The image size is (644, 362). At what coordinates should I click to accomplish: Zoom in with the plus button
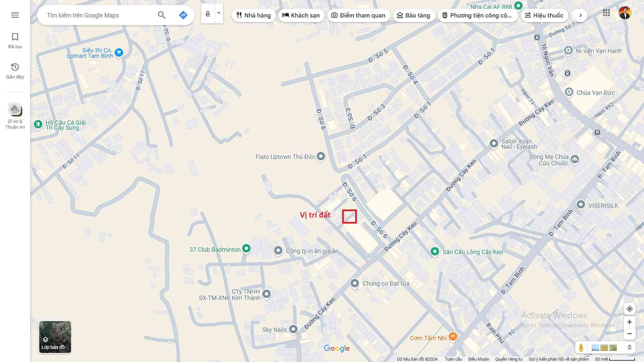[630, 322]
